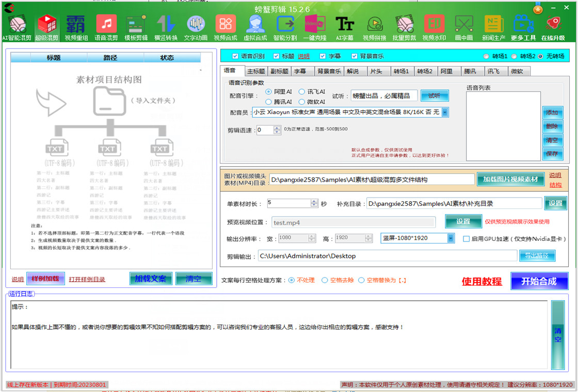This screenshot has height=392, width=578.
Task: Click the 设置 button next to 预览视频位置
Action: pos(463,221)
